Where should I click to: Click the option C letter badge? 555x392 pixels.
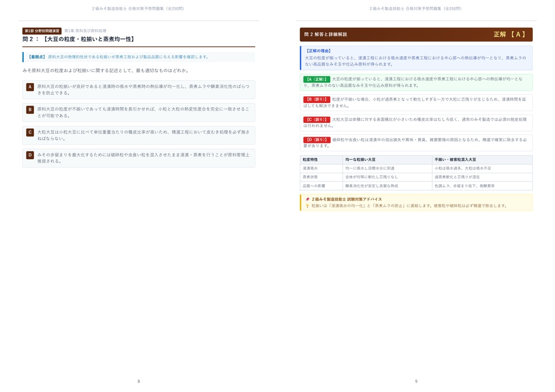pyautogui.click(x=30, y=132)
